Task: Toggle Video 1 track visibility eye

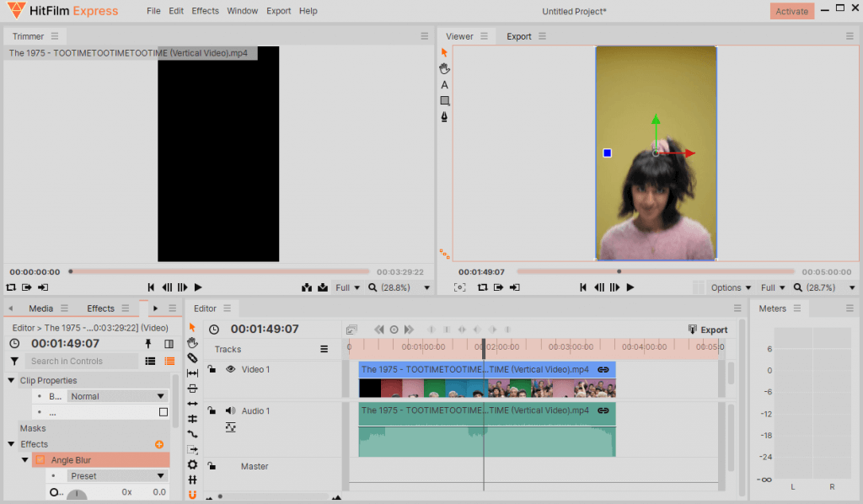Action: (231, 369)
